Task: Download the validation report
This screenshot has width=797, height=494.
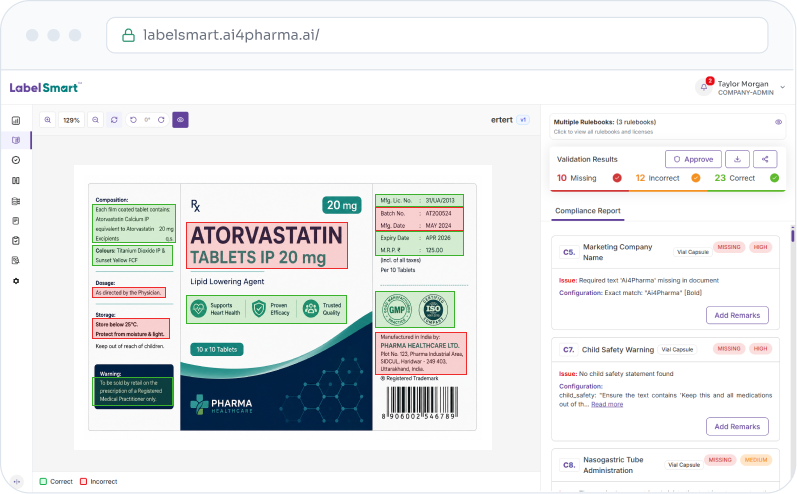Action: click(x=738, y=159)
